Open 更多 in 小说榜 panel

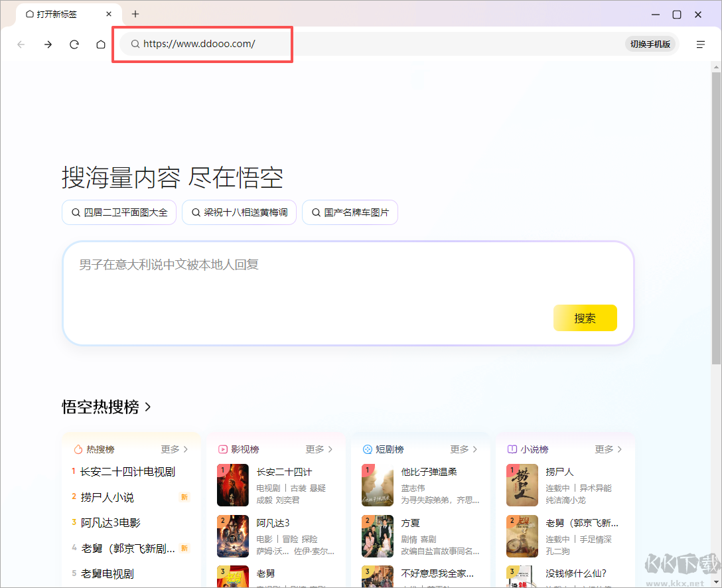[x=609, y=449]
